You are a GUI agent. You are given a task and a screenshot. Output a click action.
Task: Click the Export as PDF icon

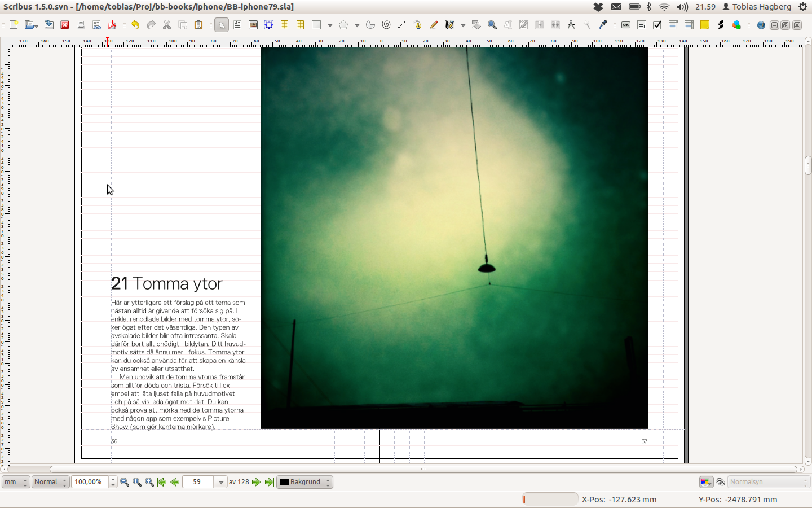point(112,25)
